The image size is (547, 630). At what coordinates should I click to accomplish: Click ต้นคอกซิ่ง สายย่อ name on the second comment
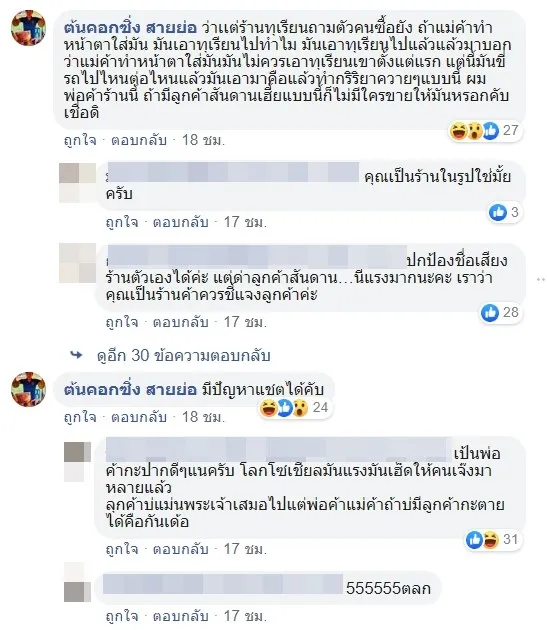(130, 389)
